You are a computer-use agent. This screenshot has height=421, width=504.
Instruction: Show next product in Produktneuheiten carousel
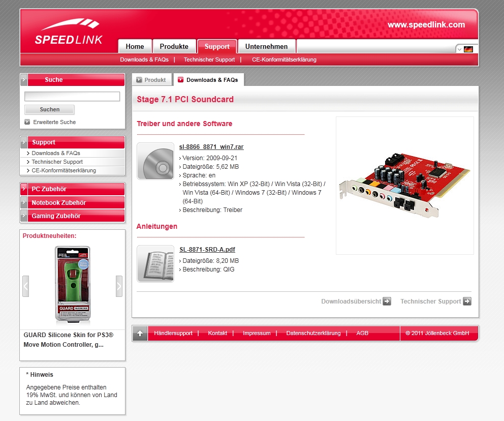click(x=119, y=286)
